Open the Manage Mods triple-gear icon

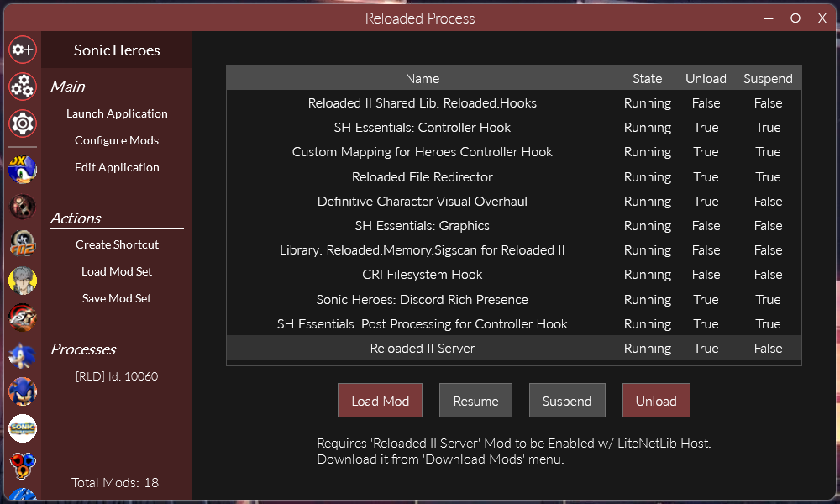[23, 86]
